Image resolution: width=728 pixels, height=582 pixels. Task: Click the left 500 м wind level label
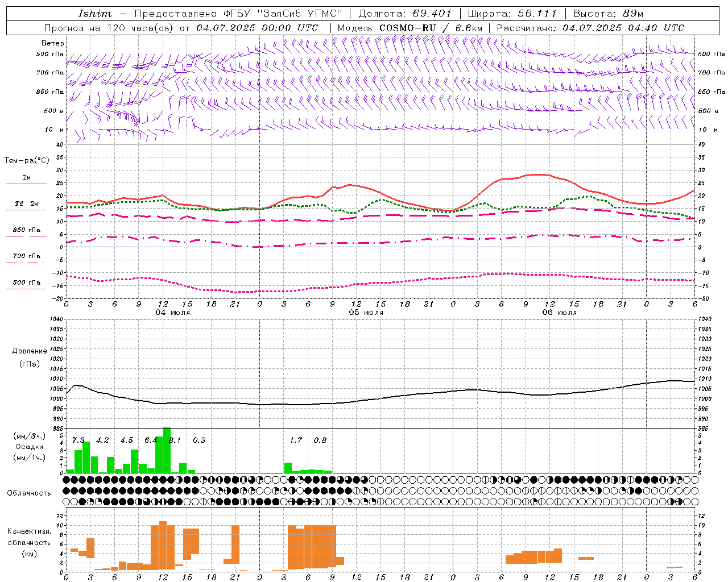point(54,111)
